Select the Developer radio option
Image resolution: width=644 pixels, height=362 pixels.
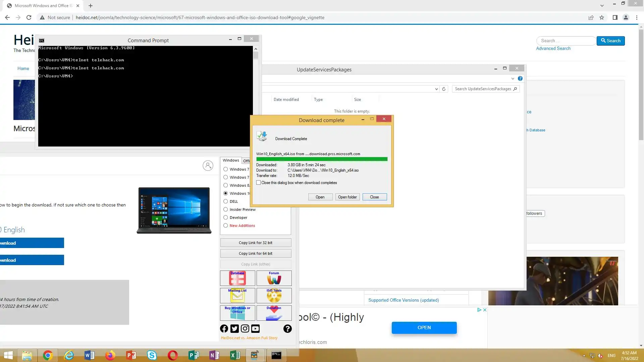click(x=226, y=218)
